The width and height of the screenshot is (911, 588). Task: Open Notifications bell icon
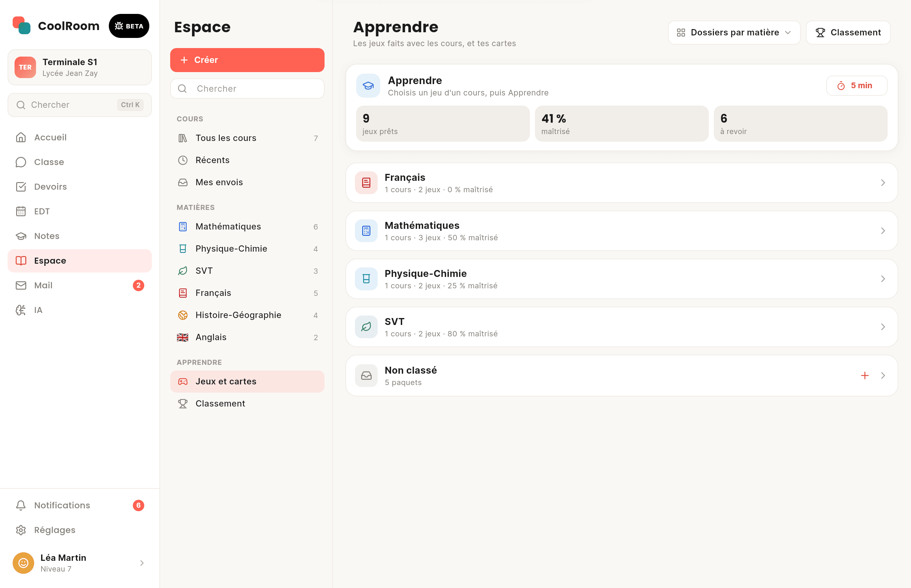coord(21,505)
